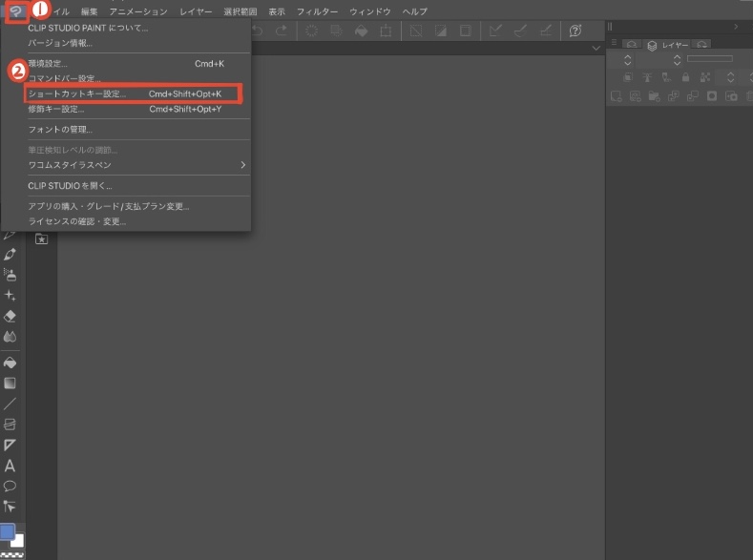
Task: Select the Figure line tool
Action: [x=10, y=404]
